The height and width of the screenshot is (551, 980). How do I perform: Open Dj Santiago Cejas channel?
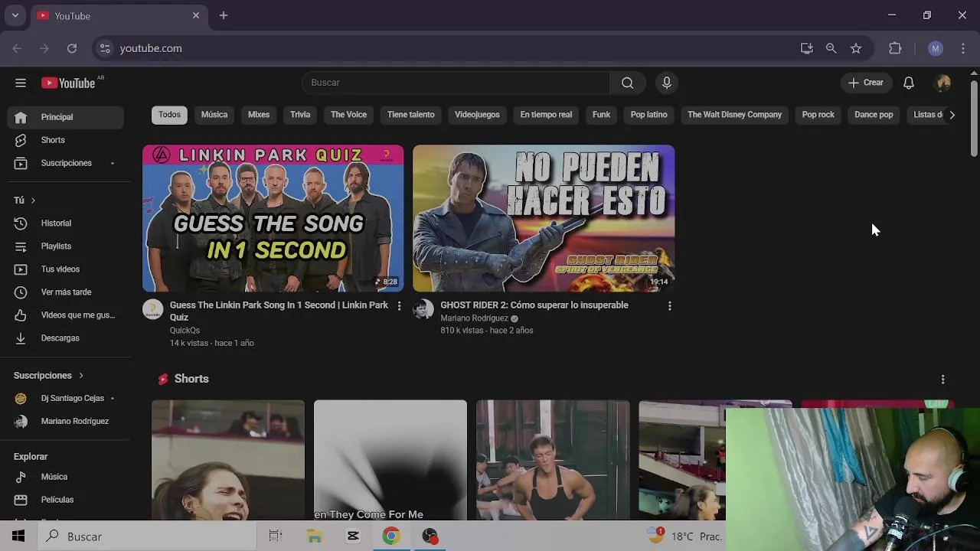click(x=65, y=398)
